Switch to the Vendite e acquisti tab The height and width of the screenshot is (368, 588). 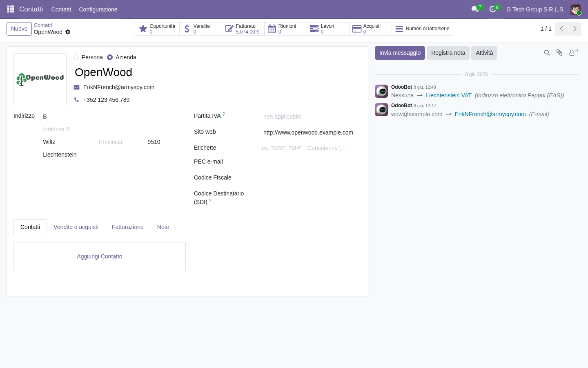click(x=76, y=227)
